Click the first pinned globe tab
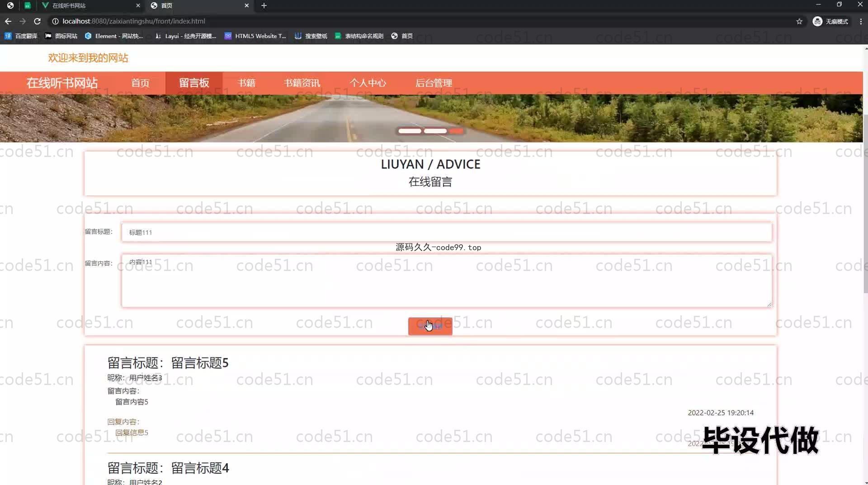868x485 pixels. click(x=10, y=5)
